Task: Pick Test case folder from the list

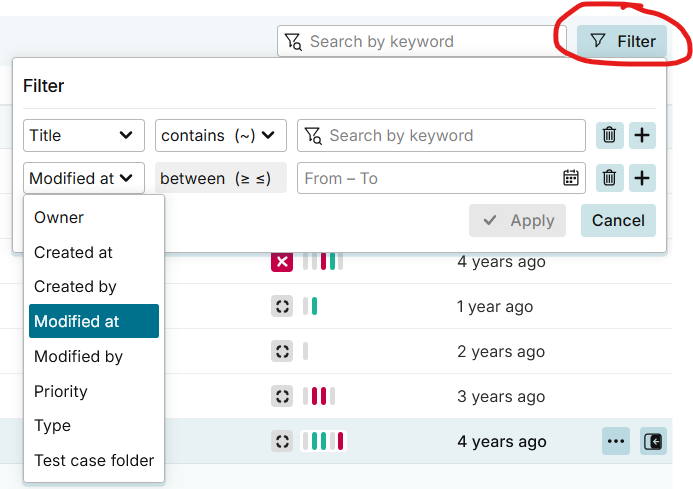Action: pos(94,461)
